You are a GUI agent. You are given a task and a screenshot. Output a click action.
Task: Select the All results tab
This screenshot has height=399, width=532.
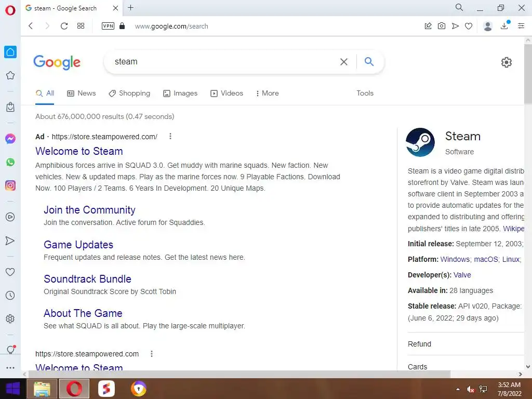pyautogui.click(x=45, y=94)
